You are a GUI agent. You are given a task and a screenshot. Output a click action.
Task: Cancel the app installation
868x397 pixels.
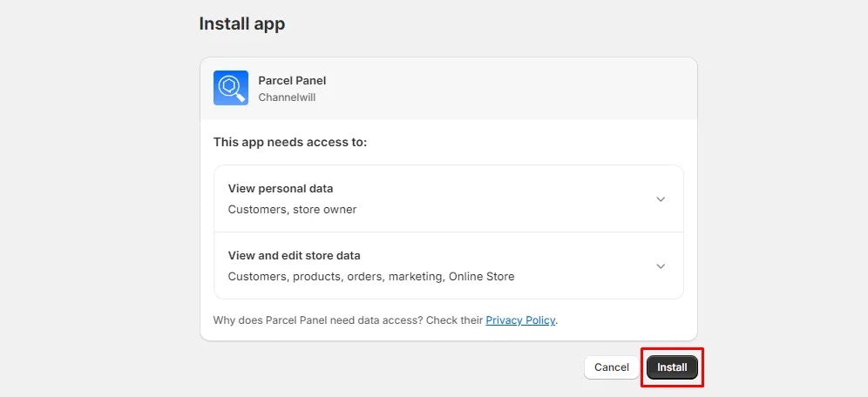click(x=612, y=367)
